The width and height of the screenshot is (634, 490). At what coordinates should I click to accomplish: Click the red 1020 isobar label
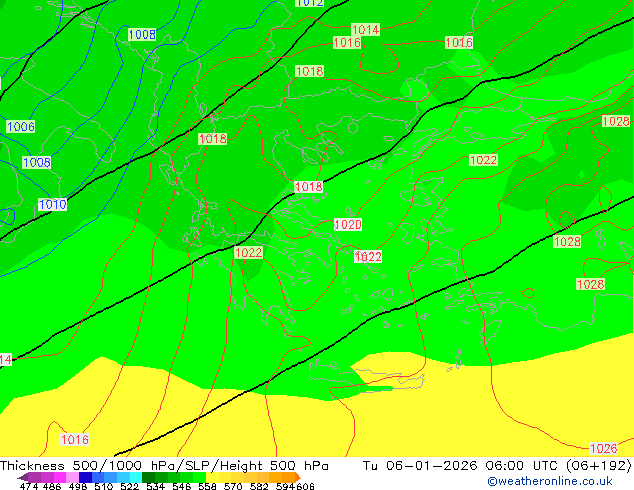pyautogui.click(x=348, y=224)
